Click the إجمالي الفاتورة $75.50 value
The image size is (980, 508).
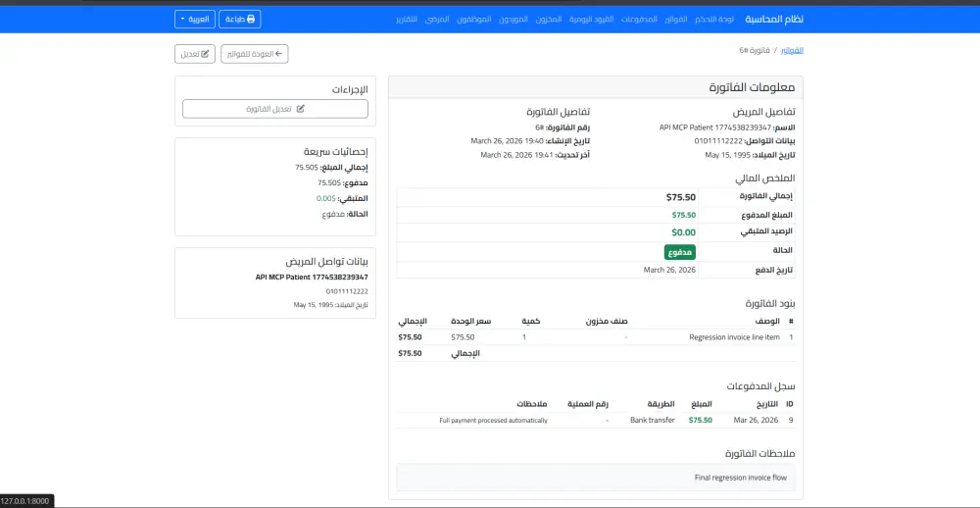tap(681, 197)
